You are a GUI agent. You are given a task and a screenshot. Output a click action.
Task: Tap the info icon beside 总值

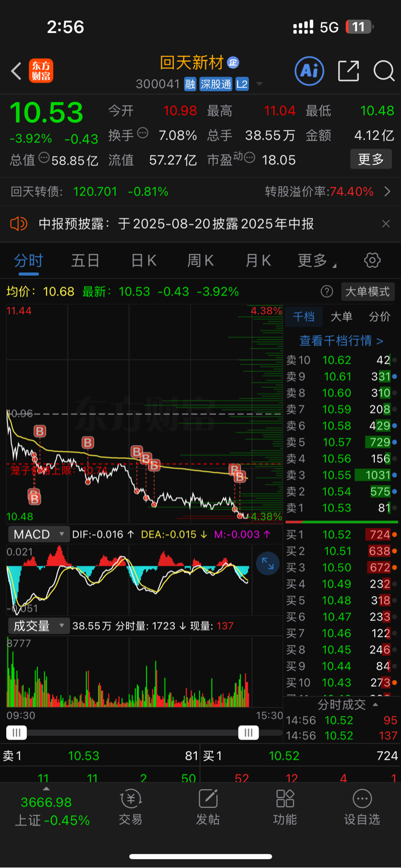tap(44, 157)
